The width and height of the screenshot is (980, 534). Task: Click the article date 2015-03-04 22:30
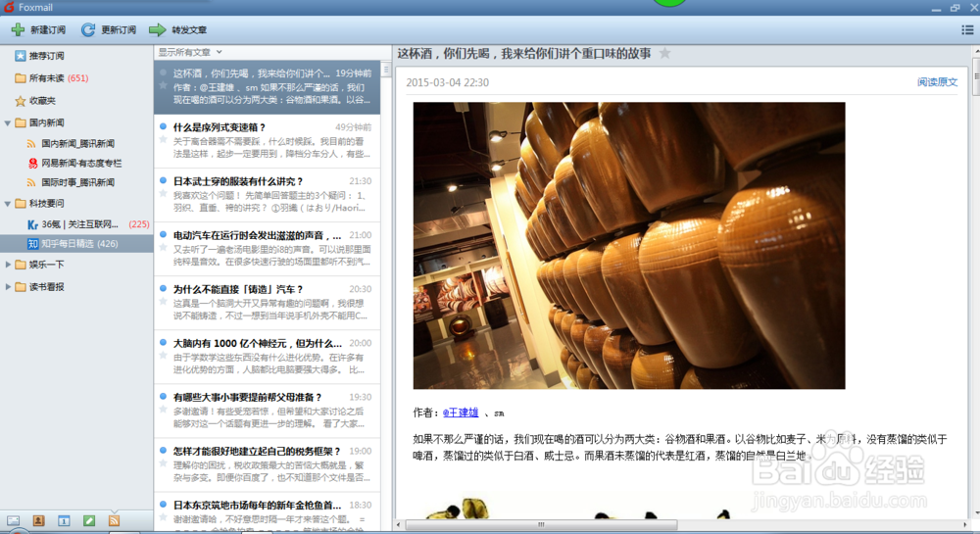(448, 82)
